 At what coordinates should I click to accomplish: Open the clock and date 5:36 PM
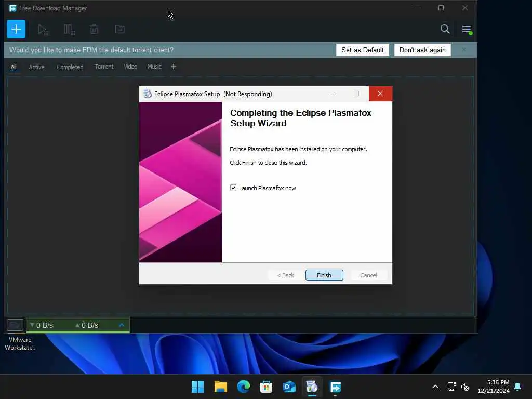pos(494,387)
